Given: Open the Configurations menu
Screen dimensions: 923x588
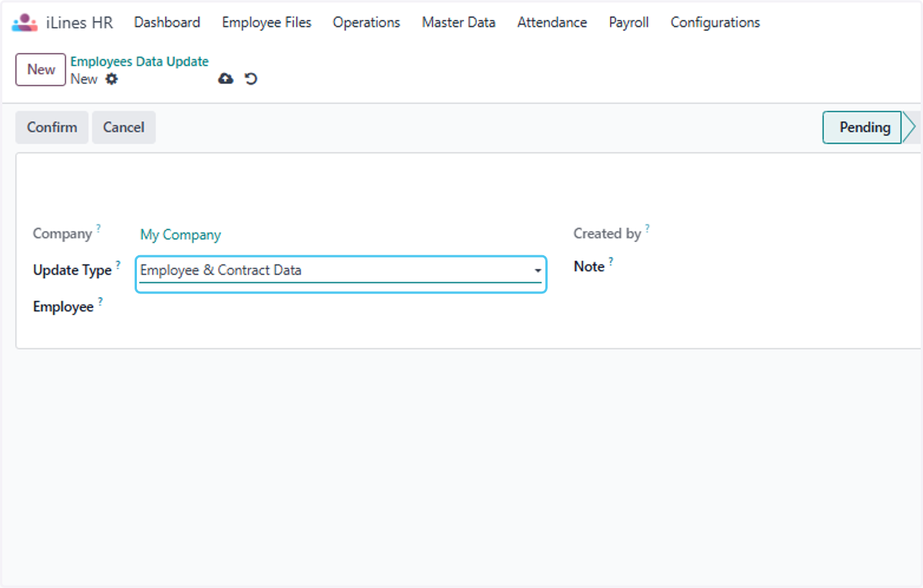Looking at the screenshot, I should coord(715,22).
